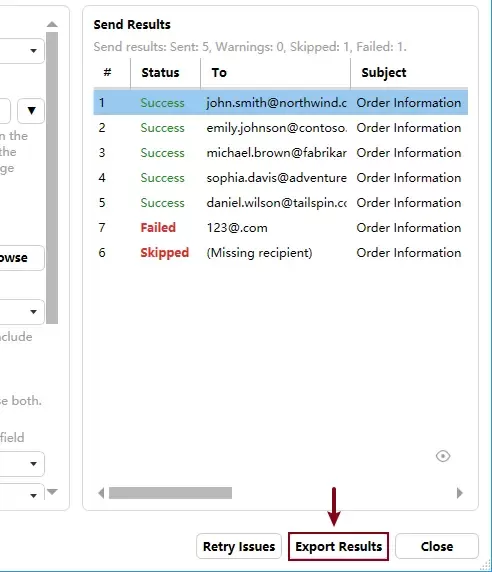492x572 pixels.
Task: Sort by the To column header
Action: [275, 73]
